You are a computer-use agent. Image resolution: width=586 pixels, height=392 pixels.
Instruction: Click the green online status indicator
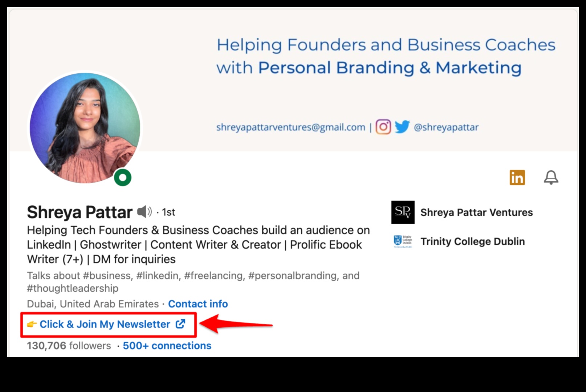(123, 177)
